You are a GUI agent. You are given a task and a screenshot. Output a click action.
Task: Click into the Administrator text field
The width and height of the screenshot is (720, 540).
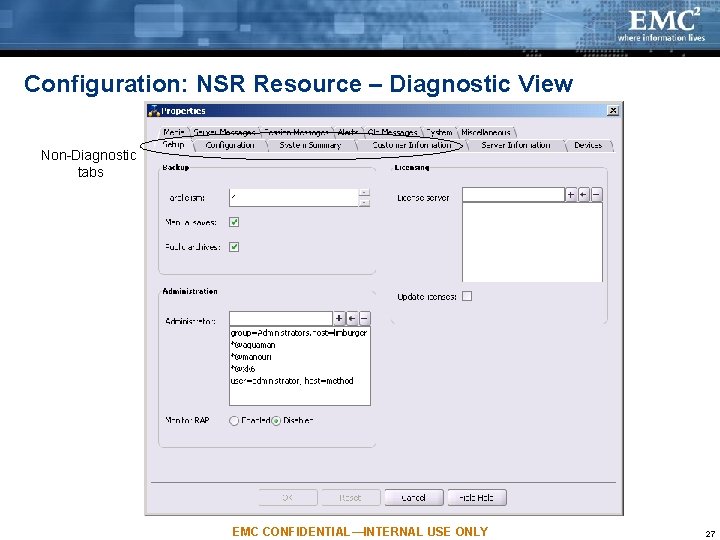(x=281, y=318)
